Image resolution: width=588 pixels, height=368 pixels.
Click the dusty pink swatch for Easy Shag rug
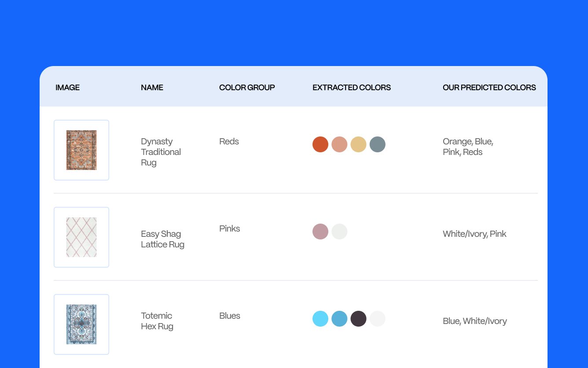[x=320, y=232]
